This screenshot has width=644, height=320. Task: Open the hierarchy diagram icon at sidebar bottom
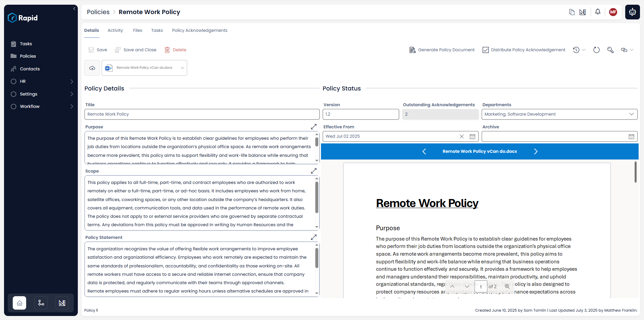[x=41, y=303]
